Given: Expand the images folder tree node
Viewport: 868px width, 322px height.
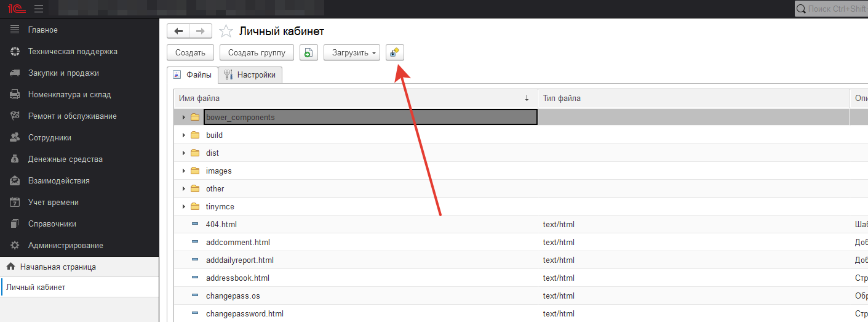Looking at the screenshot, I should [183, 171].
